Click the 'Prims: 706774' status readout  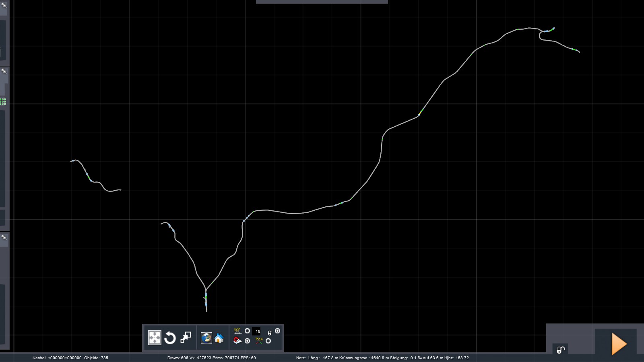(226, 358)
